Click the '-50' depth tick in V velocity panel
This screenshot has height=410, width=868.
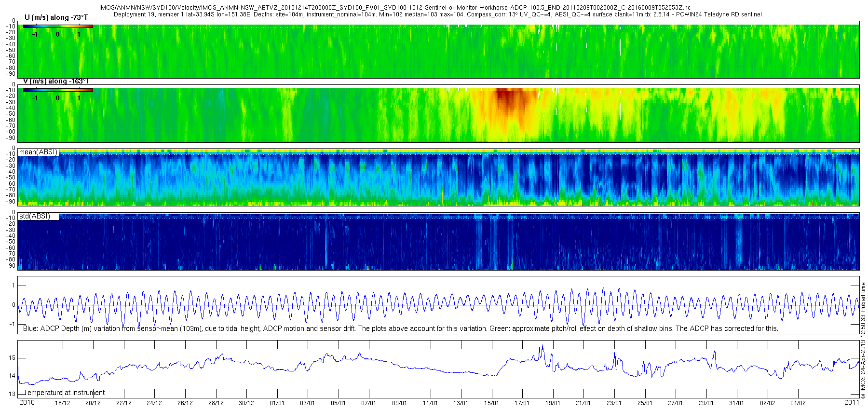pyautogui.click(x=10, y=114)
